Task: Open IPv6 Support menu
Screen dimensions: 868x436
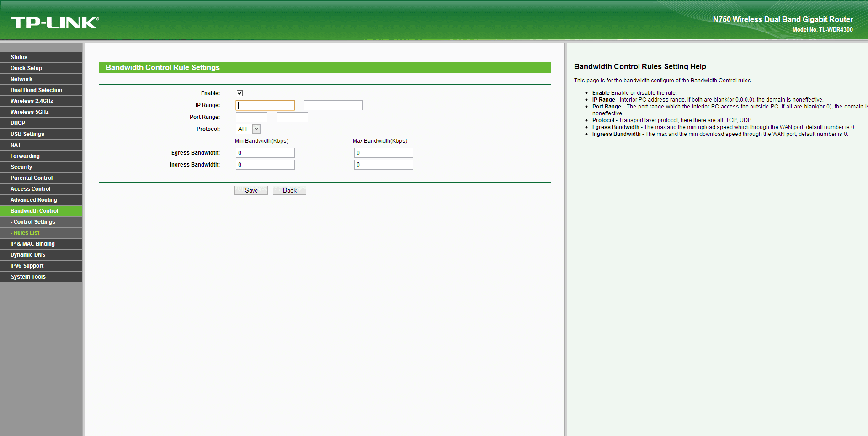Action: pos(41,266)
